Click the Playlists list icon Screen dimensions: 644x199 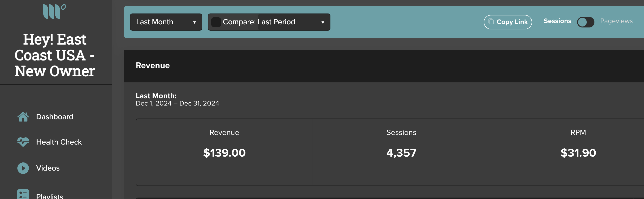pos(23,194)
